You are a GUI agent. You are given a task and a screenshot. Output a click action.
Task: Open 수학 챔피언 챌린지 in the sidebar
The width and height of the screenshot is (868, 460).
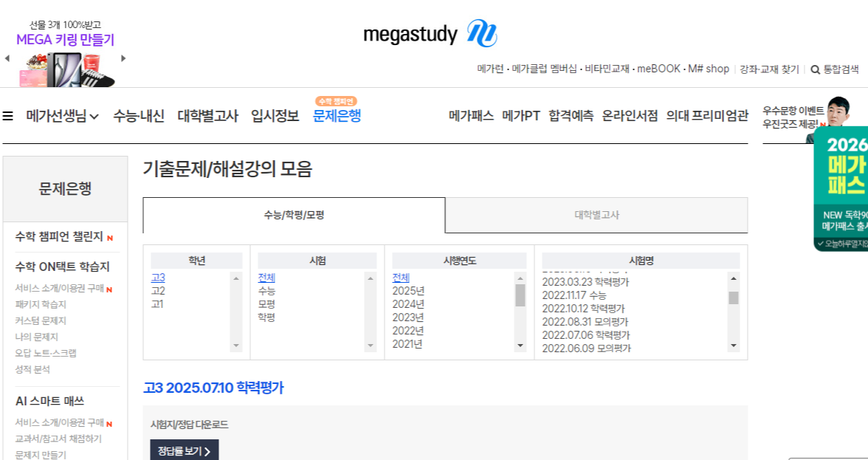tap(59, 237)
